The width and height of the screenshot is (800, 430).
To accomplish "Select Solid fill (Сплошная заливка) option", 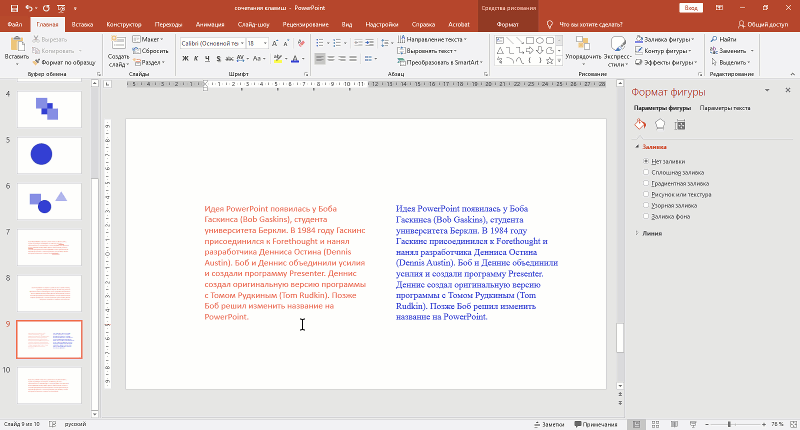I will 673,172.
